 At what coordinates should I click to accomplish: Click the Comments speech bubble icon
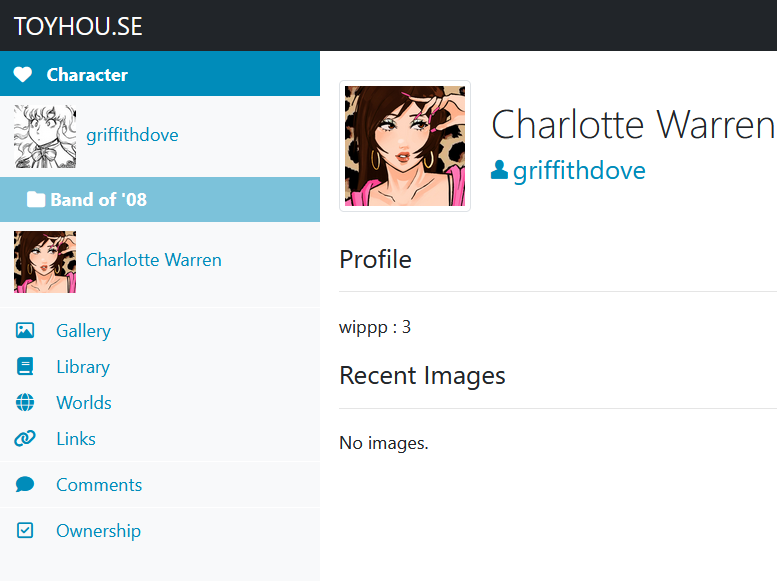25,484
